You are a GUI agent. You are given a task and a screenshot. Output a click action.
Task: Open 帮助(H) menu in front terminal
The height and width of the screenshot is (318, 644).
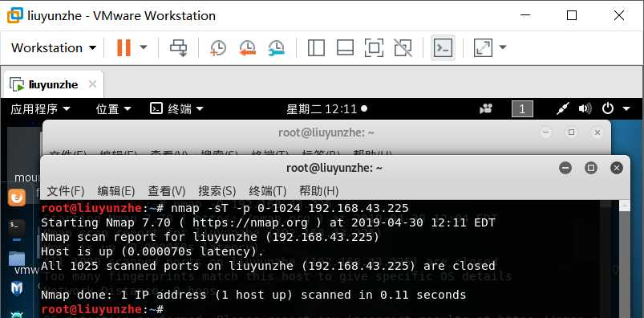pos(318,191)
